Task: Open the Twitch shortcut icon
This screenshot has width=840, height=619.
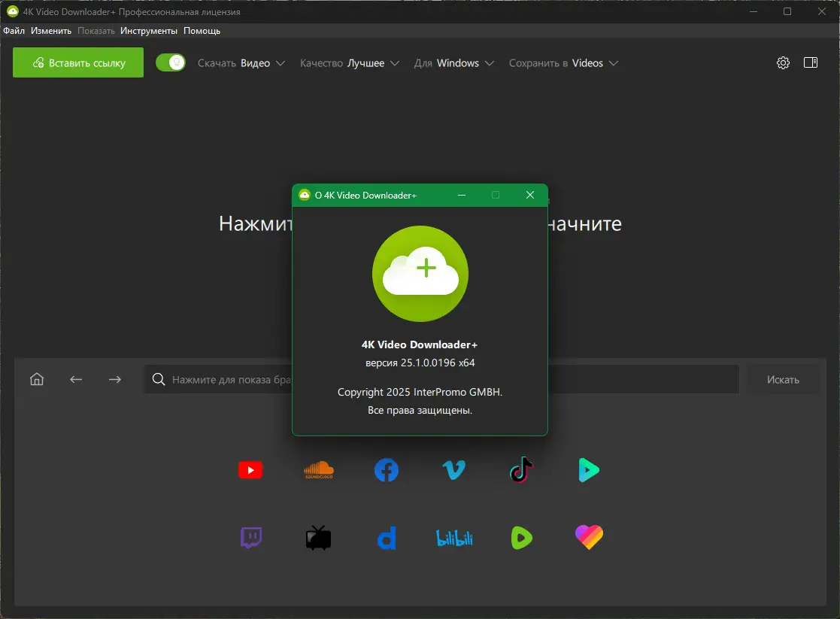Action: [x=250, y=538]
